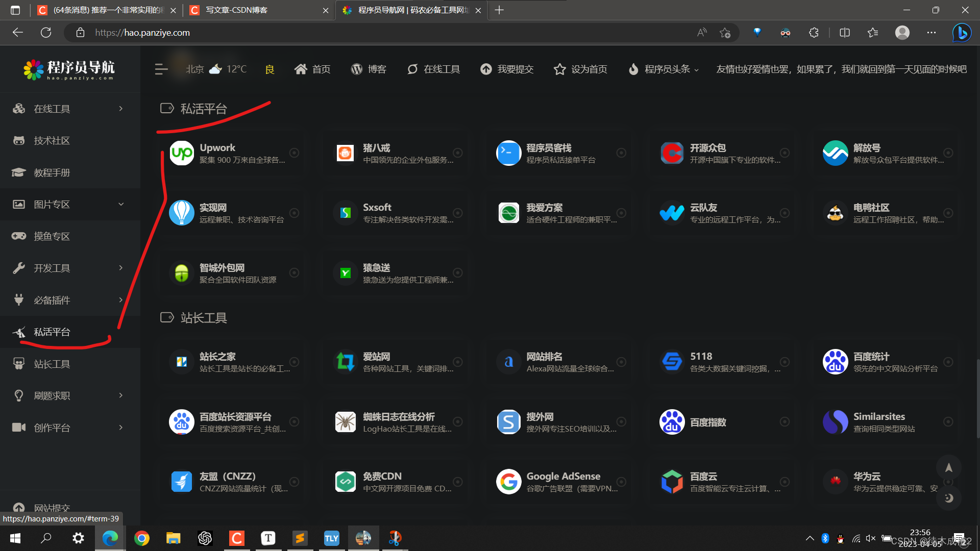
Task: Click the back-to-top arrow button
Action: [948, 467]
